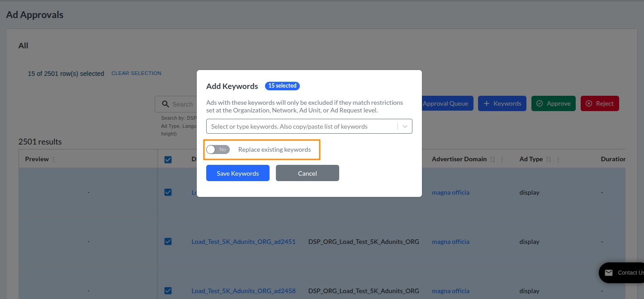Uncheck the select-all header checkbox
Image resolution: width=644 pixels, height=299 pixels.
(x=168, y=159)
